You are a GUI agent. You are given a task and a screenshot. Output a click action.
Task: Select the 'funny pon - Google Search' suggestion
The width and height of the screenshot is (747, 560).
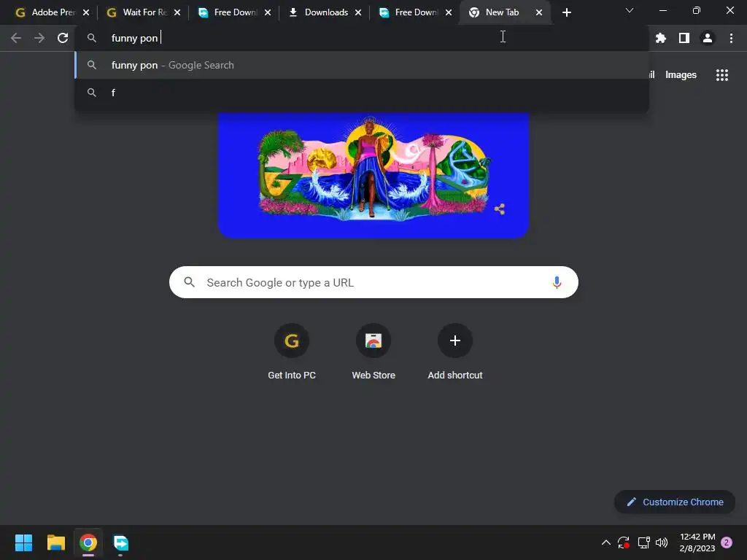[x=362, y=65]
